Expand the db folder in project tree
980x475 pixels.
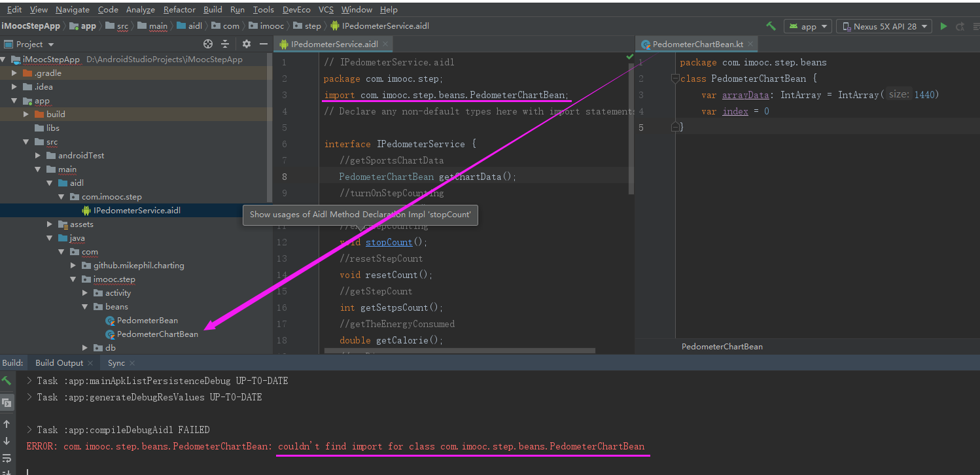[x=84, y=347]
